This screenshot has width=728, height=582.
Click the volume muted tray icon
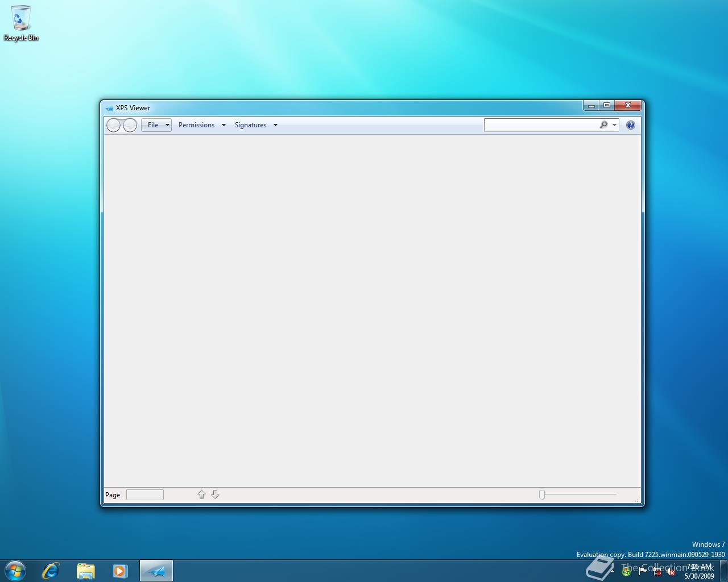(670, 571)
